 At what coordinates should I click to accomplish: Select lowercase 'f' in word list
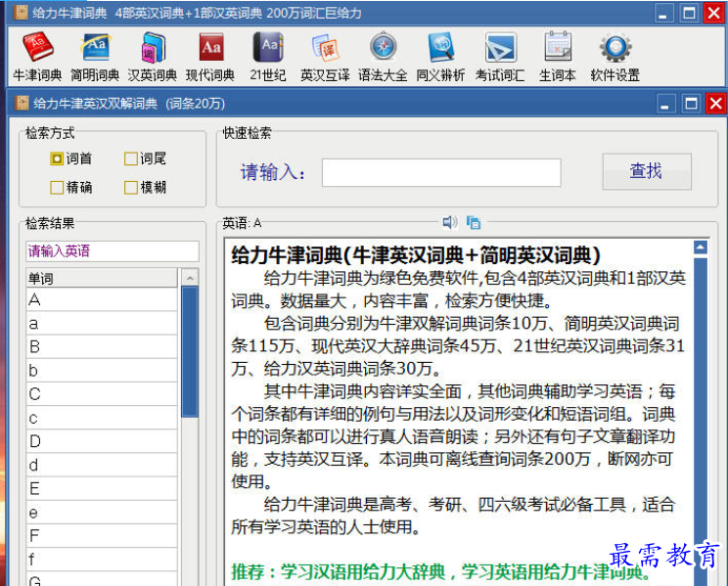click(102, 560)
